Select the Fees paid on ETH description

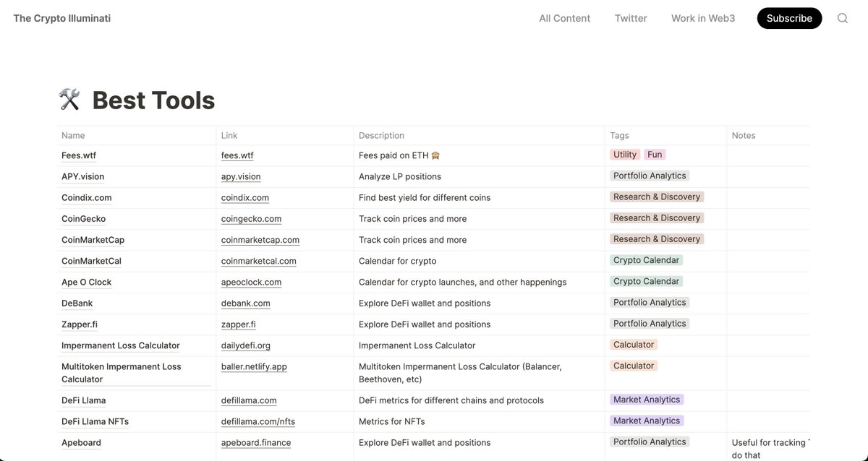click(399, 155)
